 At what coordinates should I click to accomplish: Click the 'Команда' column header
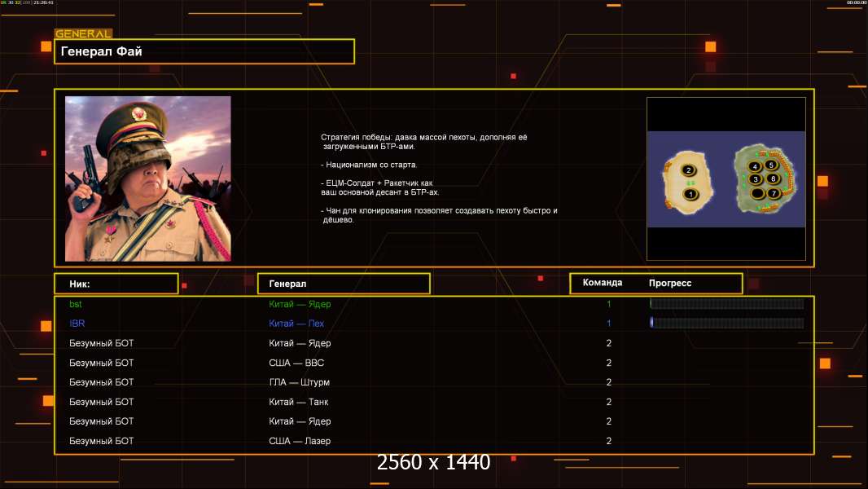click(603, 283)
